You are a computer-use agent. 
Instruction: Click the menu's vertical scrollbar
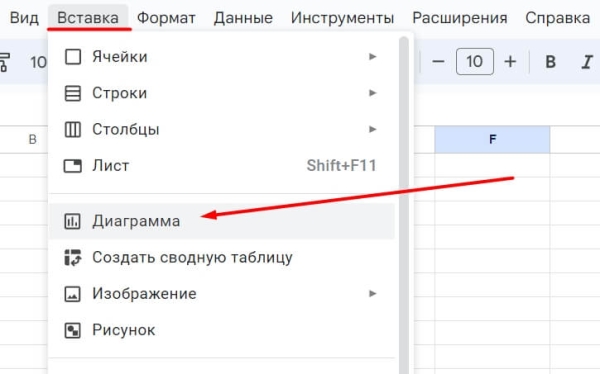[403, 205]
